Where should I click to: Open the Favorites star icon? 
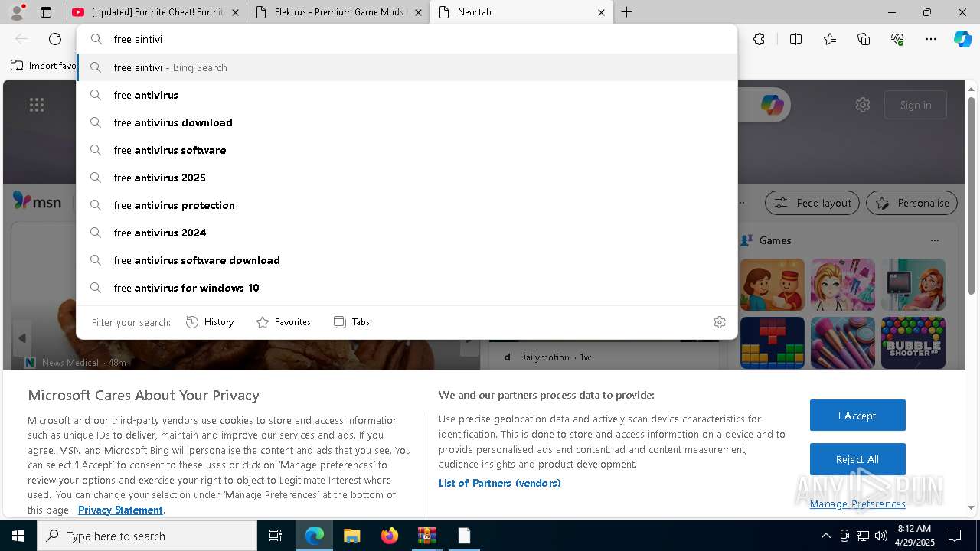(830, 39)
